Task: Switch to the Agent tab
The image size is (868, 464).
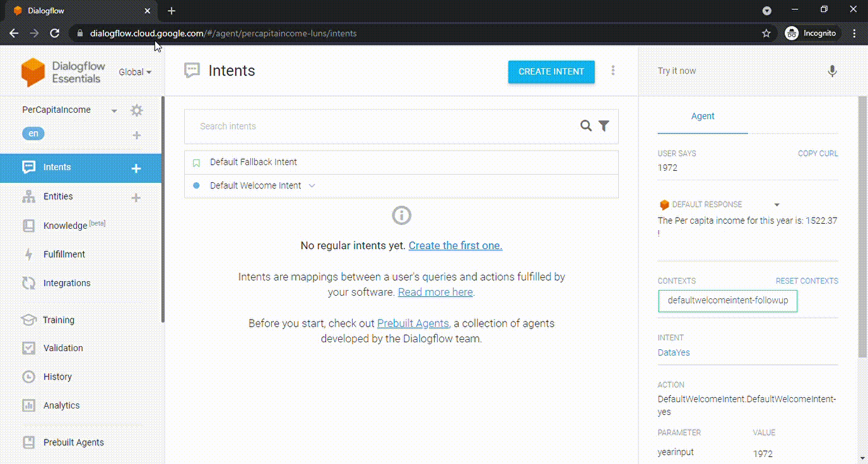Action: pos(703,116)
